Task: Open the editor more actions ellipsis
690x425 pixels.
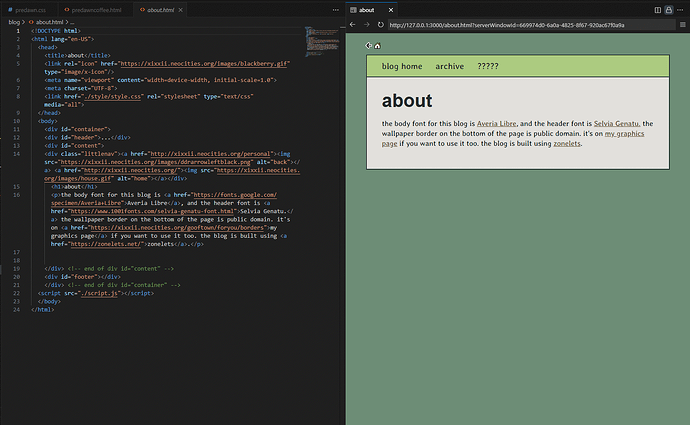Action: (679, 9)
